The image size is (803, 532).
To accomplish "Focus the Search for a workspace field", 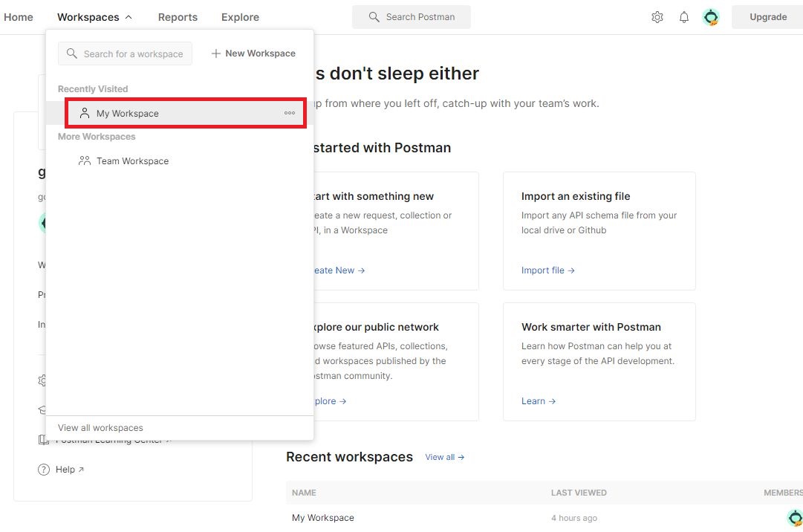I will coord(125,53).
